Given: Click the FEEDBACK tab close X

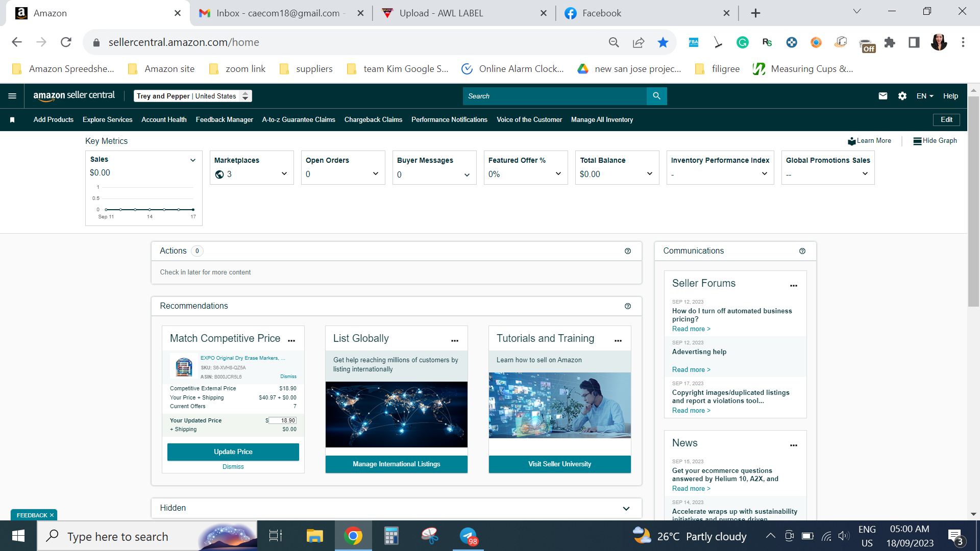Looking at the screenshot, I should tap(52, 515).
